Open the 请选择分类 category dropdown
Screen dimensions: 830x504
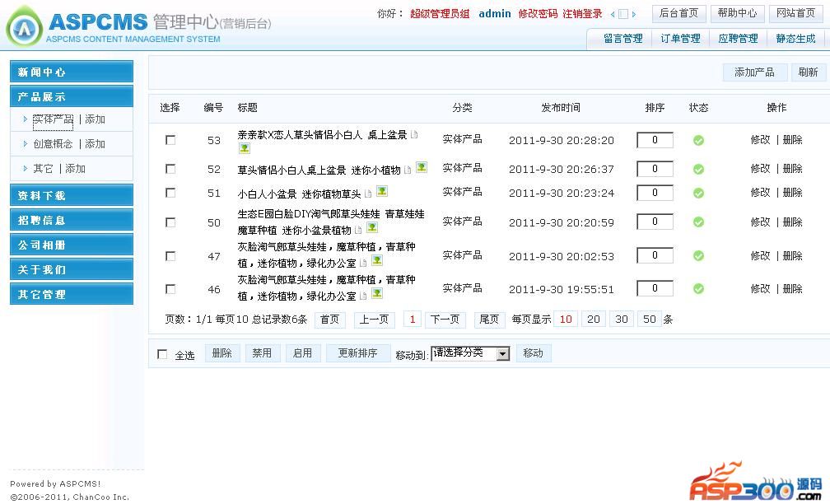click(x=470, y=353)
